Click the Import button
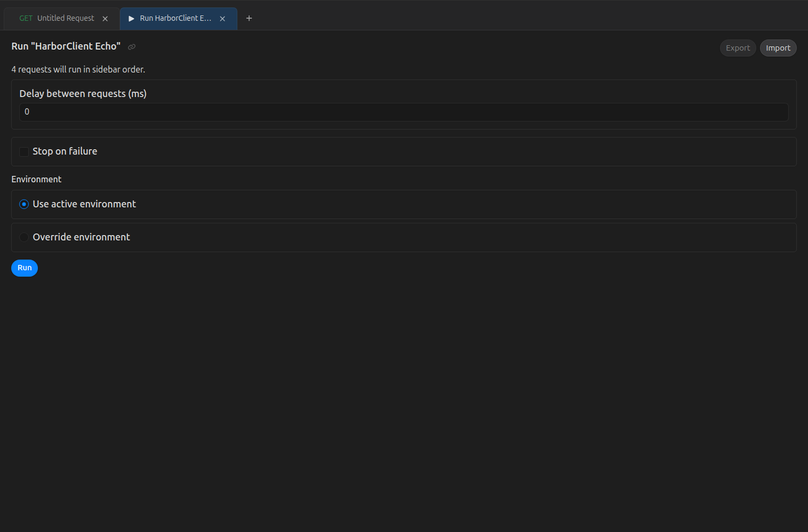 pyautogui.click(x=778, y=48)
